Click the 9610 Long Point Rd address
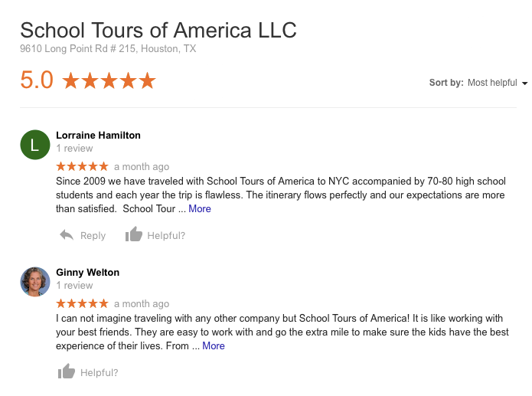Screen dimensions: 532x396 (108, 48)
